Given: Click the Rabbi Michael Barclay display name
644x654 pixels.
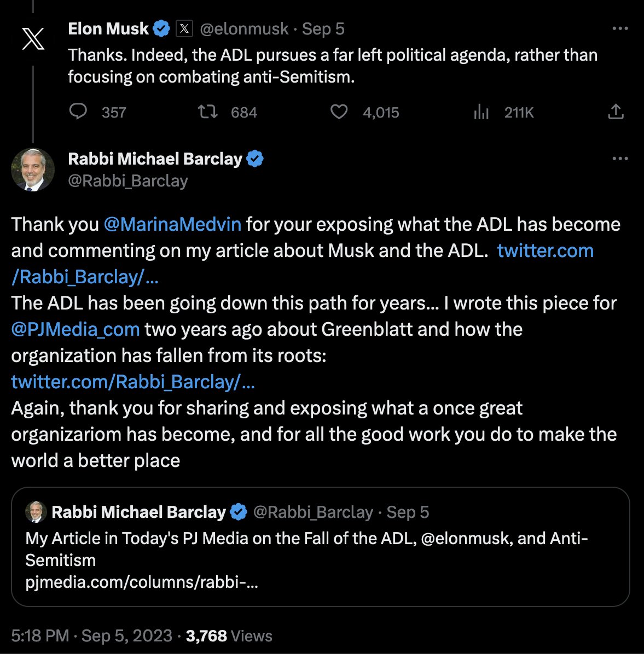Looking at the screenshot, I should click(155, 159).
